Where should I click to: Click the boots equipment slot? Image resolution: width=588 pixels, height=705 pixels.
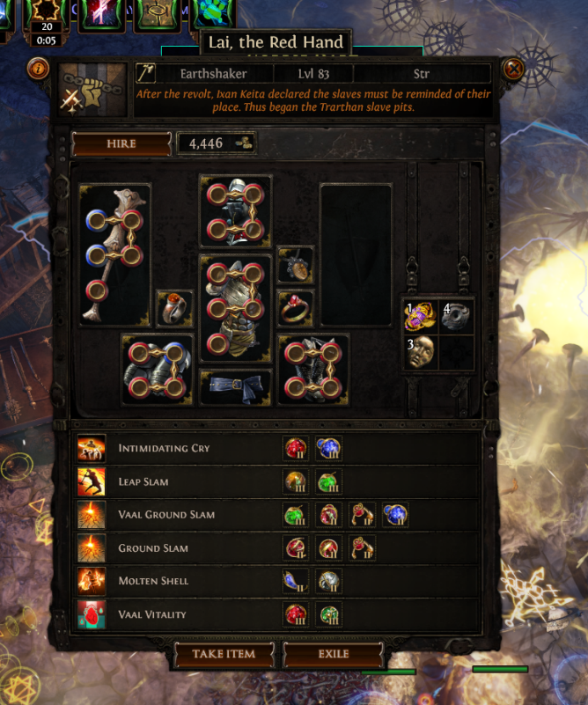click(313, 370)
